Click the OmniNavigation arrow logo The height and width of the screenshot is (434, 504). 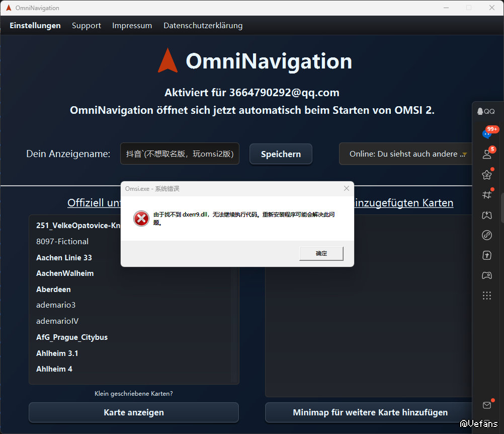coord(167,60)
